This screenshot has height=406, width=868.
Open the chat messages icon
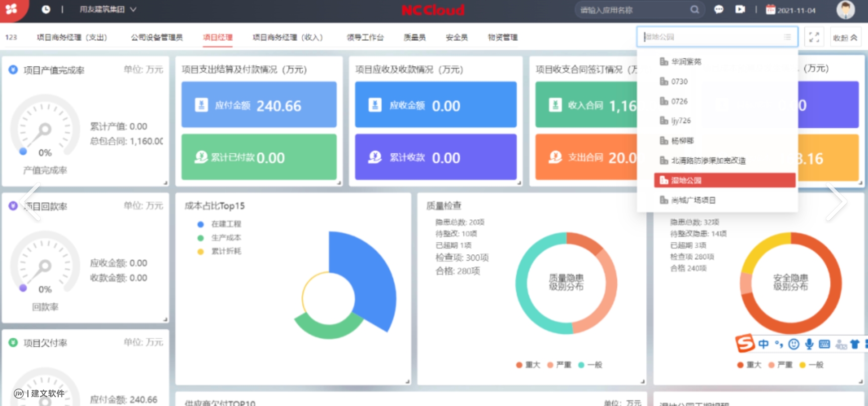click(x=719, y=9)
